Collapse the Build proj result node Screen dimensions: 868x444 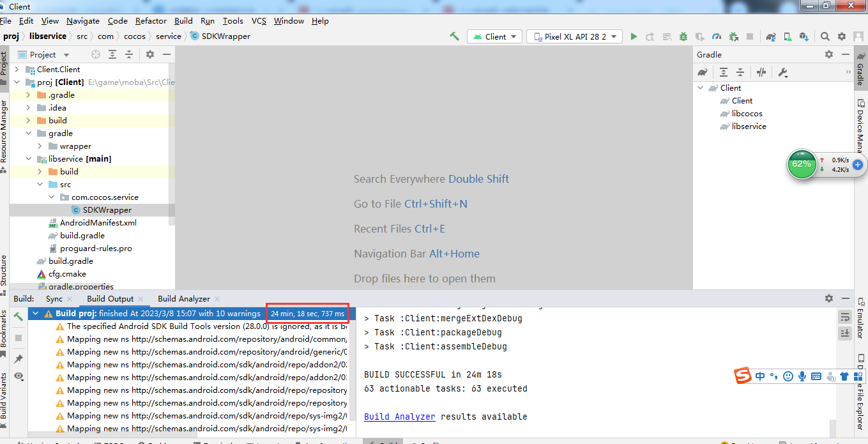click(35, 314)
